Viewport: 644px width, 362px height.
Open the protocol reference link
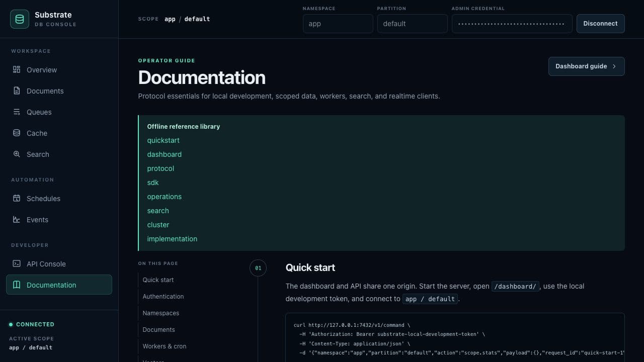160,168
